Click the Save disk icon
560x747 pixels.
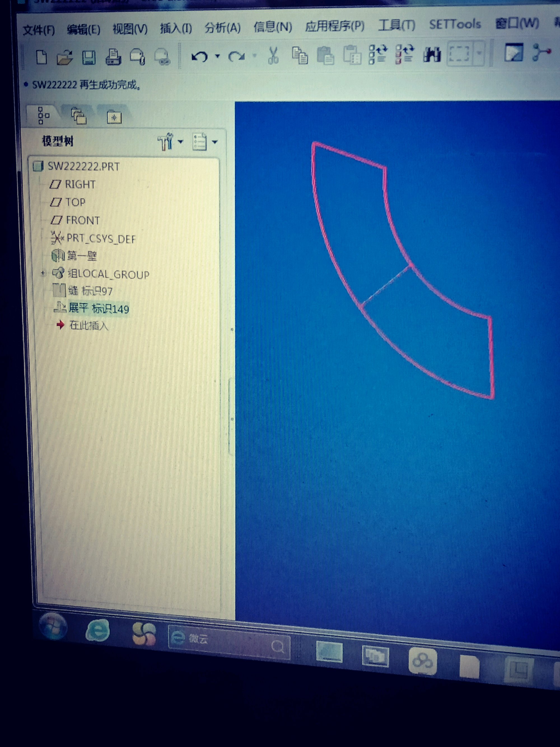[89, 57]
